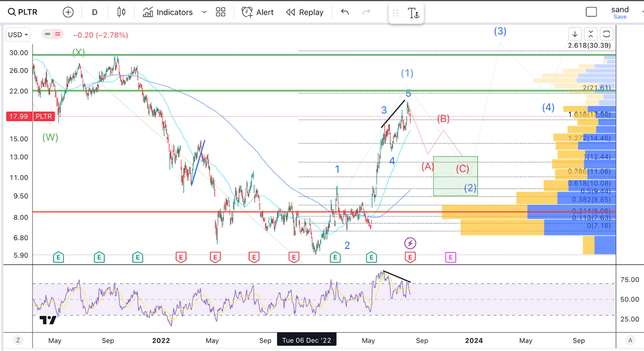644x351 pixels.
Task: Create a new alert with the Alert icon
Action: pos(257,12)
